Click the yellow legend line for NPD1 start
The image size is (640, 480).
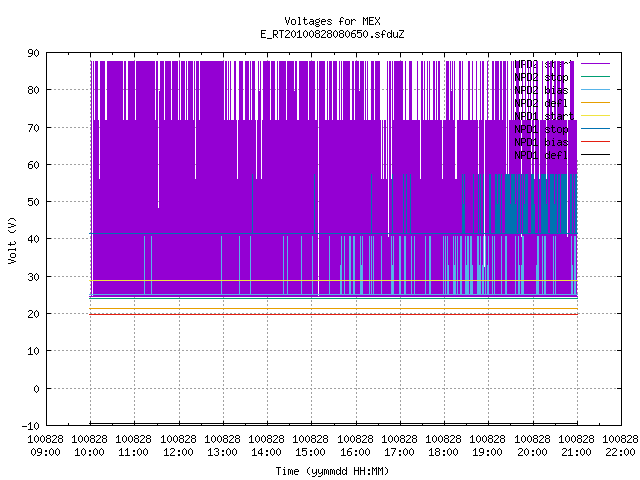[595, 116]
